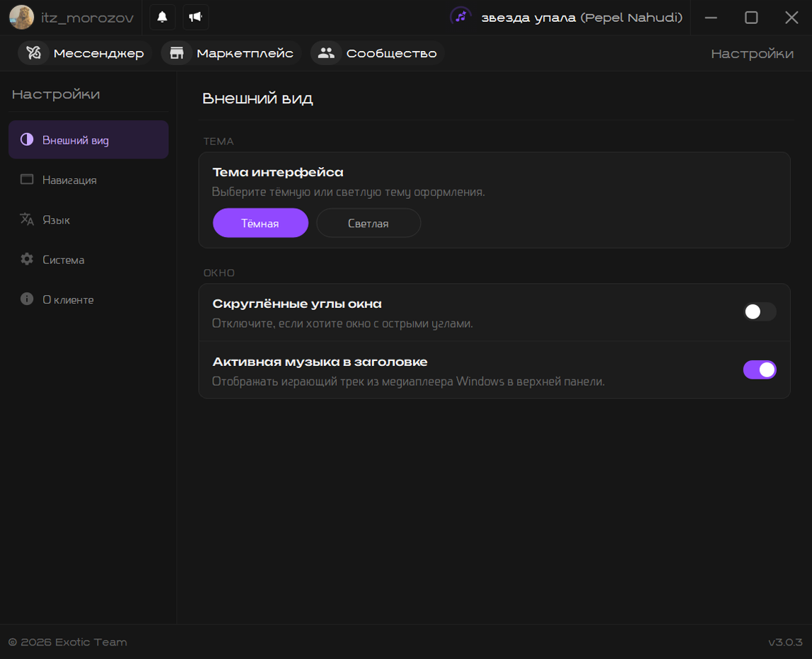Click the Навигация window icon
Image resolution: width=812 pixels, height=659 pixels.
pos(27,179)
